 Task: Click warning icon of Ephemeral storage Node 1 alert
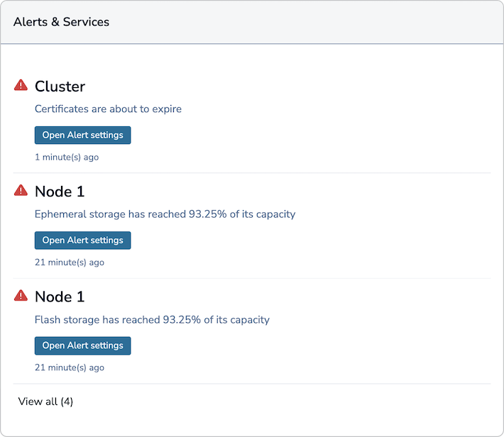tap(21, 190)
